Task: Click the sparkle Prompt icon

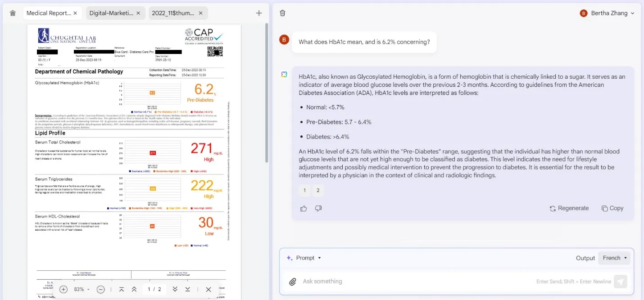Action: pyautogui.click(x=290, y=258)
